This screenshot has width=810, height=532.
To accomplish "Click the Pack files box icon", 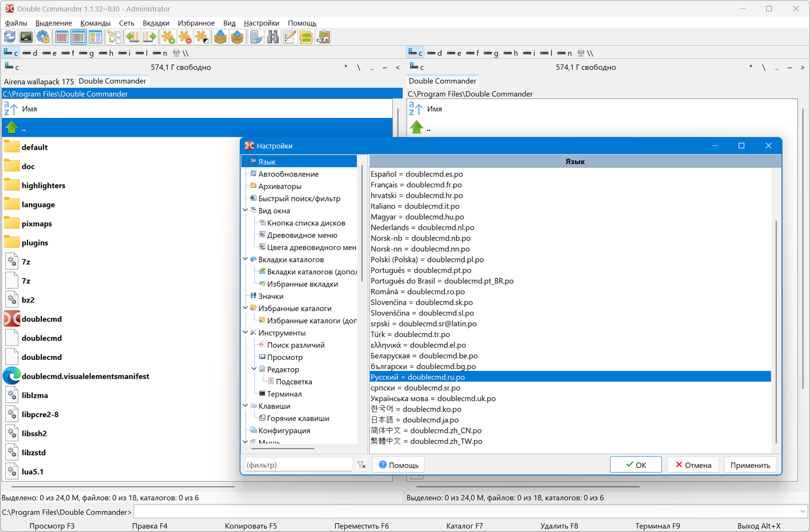I will 220,37.
